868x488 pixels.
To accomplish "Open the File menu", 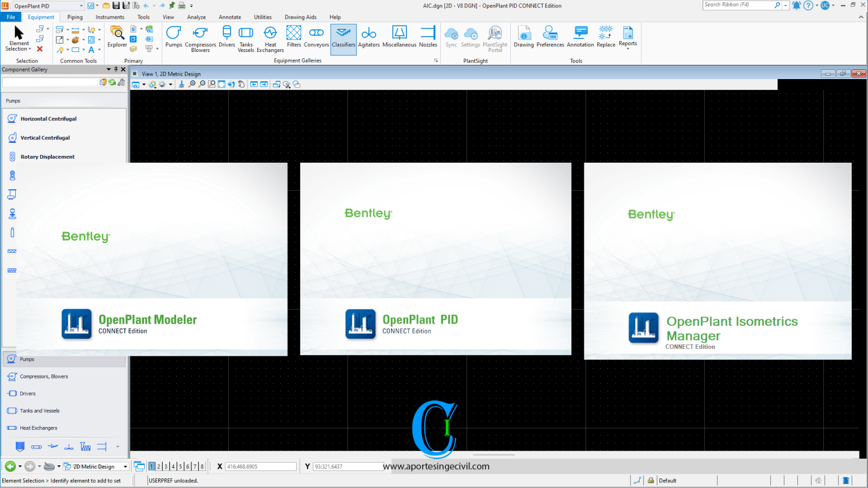I will 11,17.
